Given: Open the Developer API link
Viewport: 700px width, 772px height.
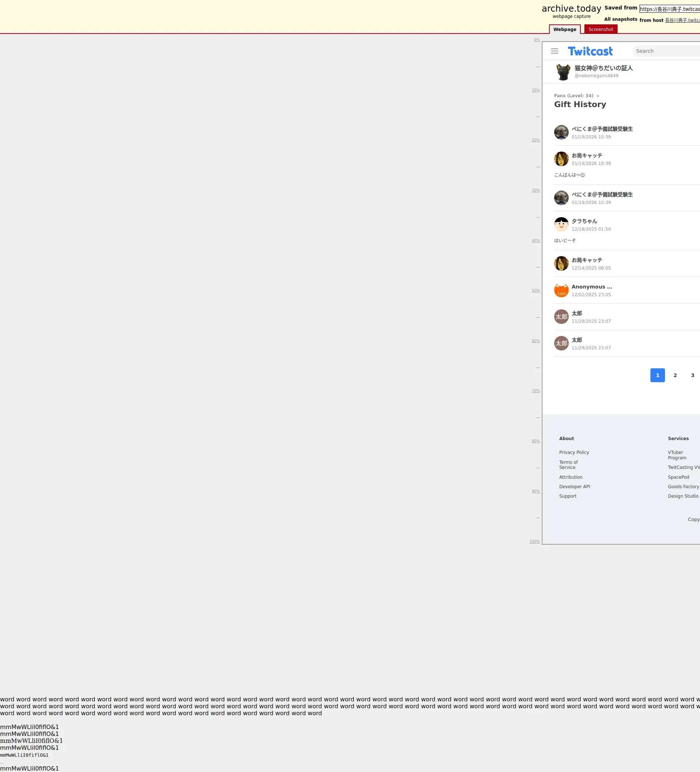Looking at the screenshot, I should coord(574,487).
